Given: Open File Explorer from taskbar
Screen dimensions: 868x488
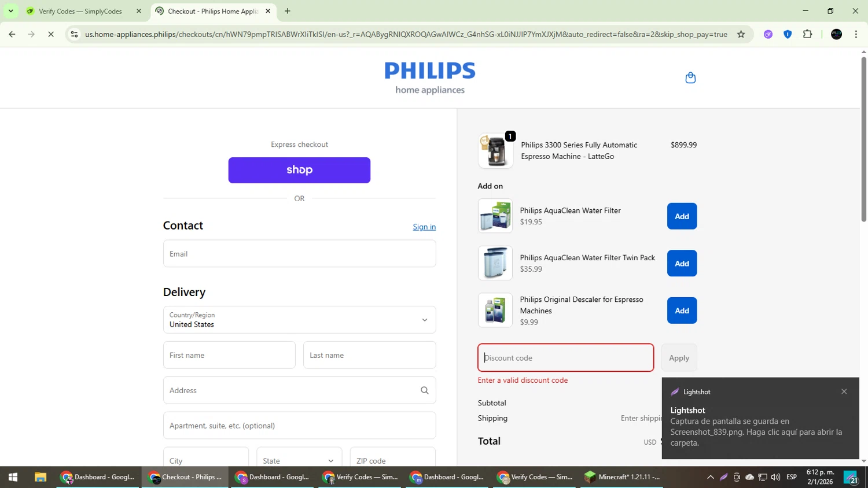Looking at the screenshot, I should tap(40, 477).
